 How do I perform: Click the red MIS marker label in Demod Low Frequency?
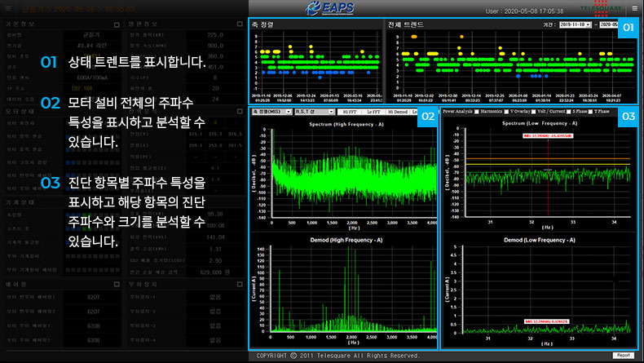(546, 321)
